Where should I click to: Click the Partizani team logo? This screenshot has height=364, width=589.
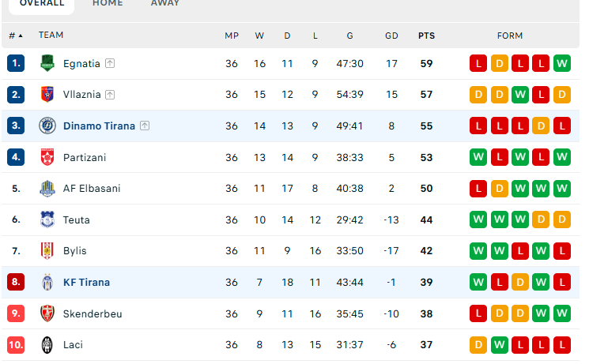click(x=47, y=157)
